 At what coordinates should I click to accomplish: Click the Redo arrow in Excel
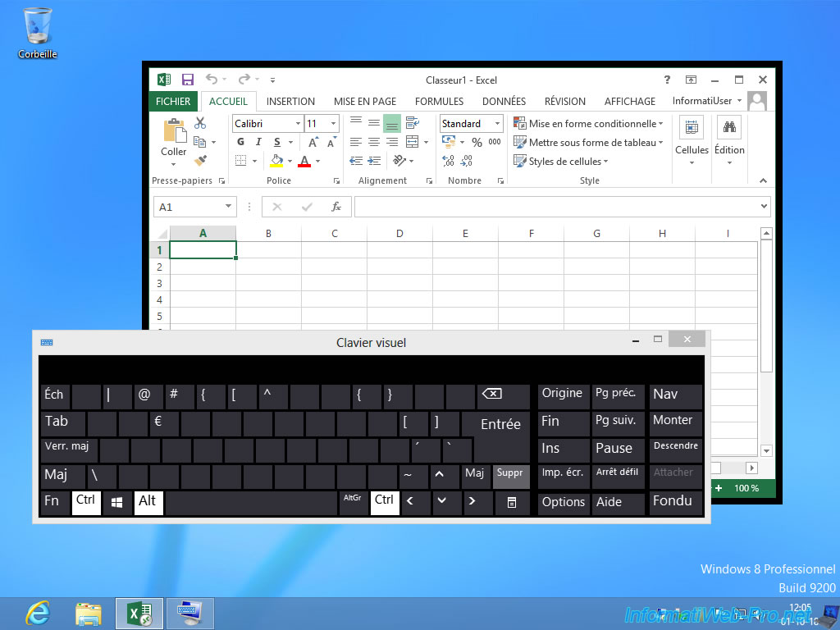(x=244, y=80)
